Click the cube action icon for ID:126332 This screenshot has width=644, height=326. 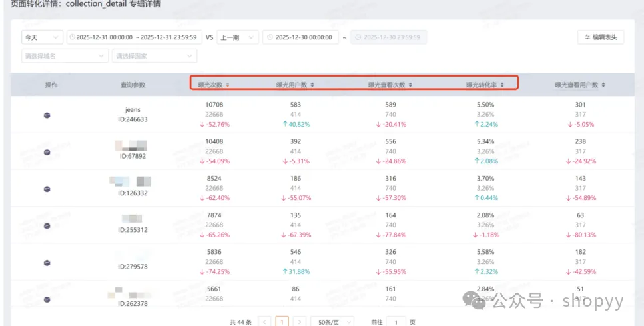click(47, 189)
